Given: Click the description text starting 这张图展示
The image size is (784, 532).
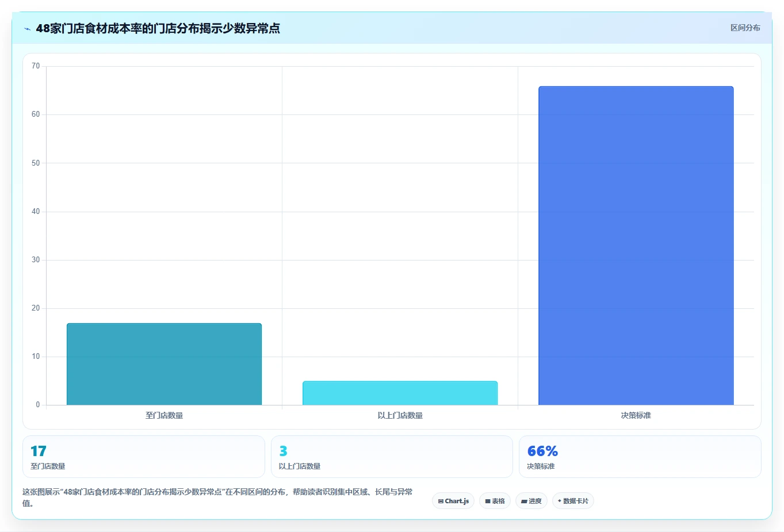Looking at the screenshot, I should [x=217, y=497].
